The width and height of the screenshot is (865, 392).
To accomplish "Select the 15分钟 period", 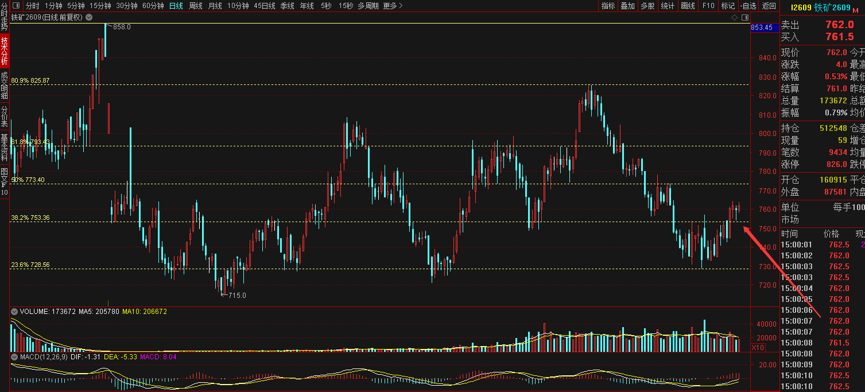I will pos(100,6).
